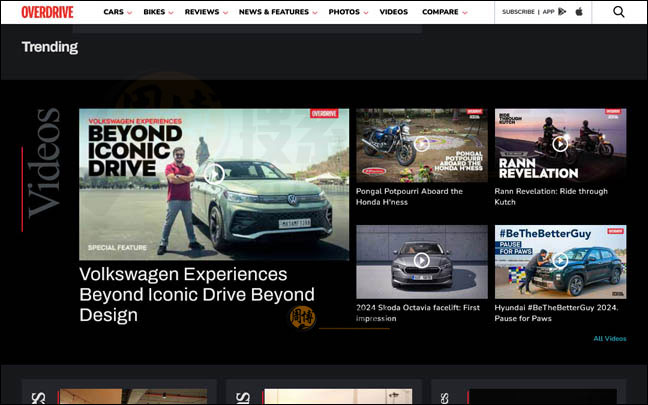Go to the Videos page
The image size is (648, 405).
coord(394,12)
